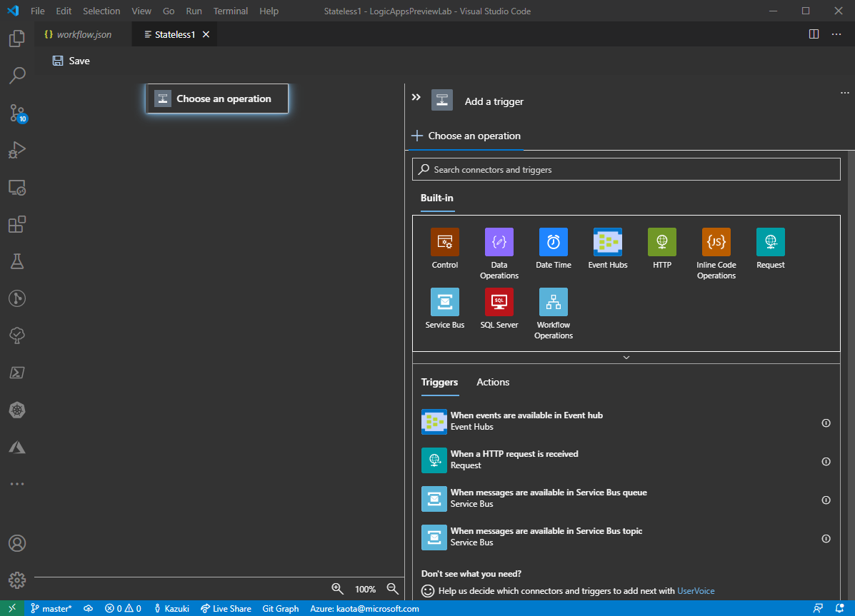Choose Service Bus topic messages trigger
Viewport: 855px width, 616px height.
[626, 537]
